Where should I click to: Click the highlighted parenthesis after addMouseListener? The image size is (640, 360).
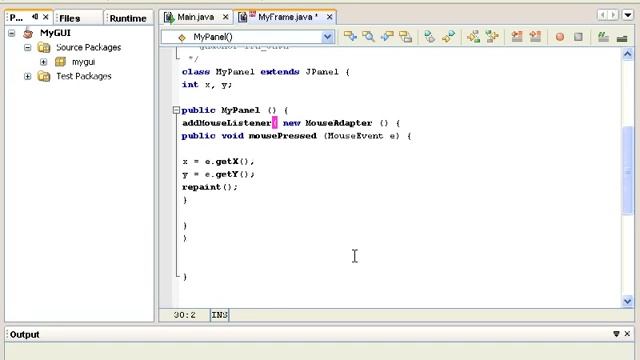pyautogui.click(x=275, y=123)
